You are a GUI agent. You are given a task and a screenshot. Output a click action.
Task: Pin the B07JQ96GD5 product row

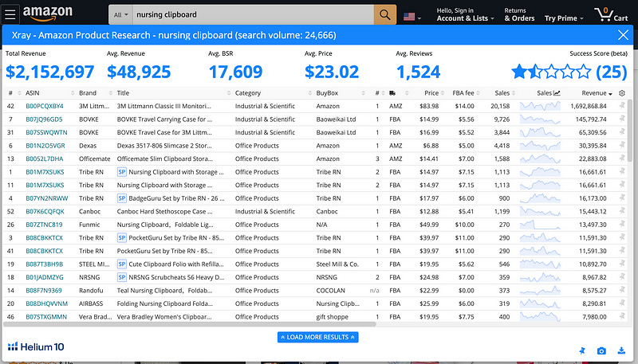click(x=622, y=119)
